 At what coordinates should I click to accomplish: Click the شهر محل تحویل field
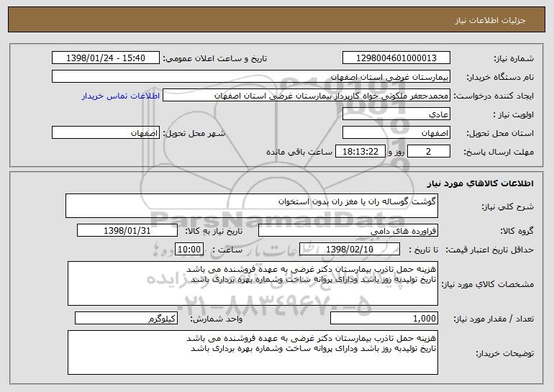coord(106,133)
